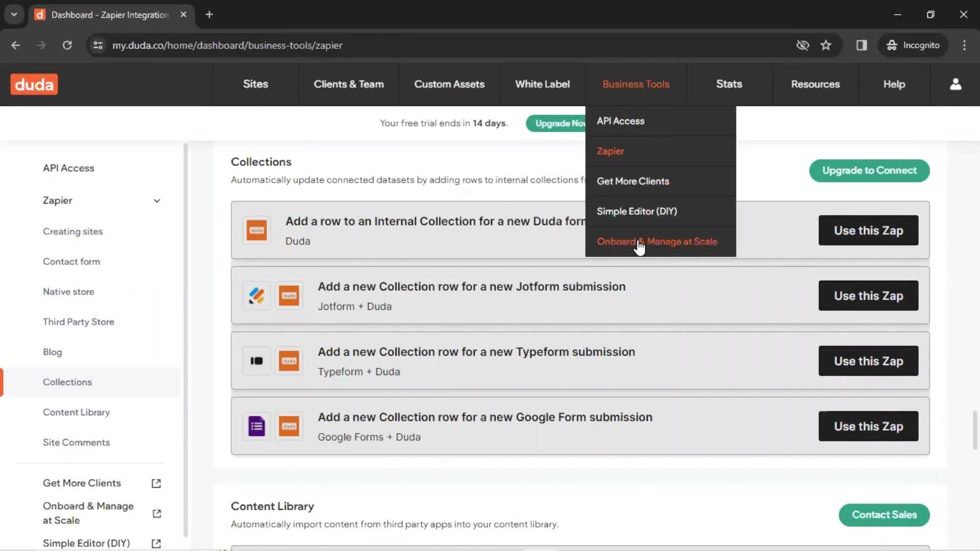Image resolution: width=980 pixels, height=551 pixels.
Task: Open the user account profile icon
Action: point(955,84)
